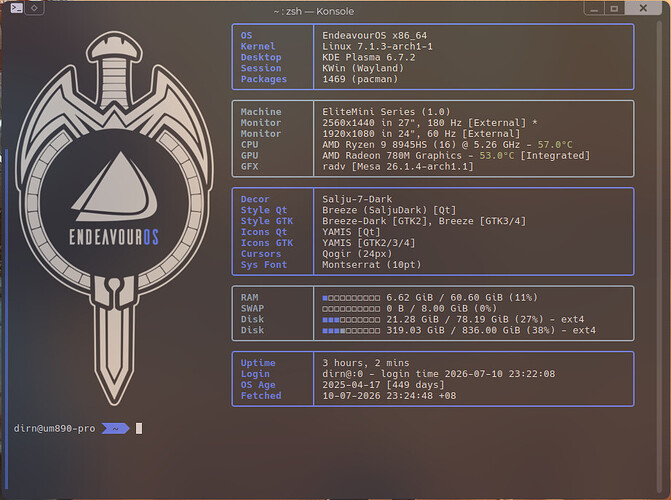
Task: Click the RAM usage bar
Action: [x=351, y=298]
